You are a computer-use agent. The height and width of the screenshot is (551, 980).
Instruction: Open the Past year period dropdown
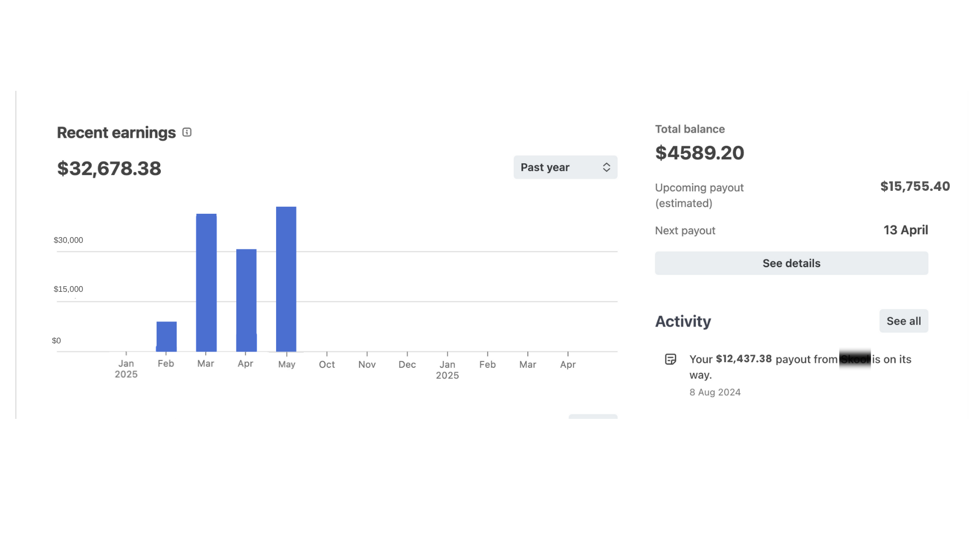pos(565,167)
